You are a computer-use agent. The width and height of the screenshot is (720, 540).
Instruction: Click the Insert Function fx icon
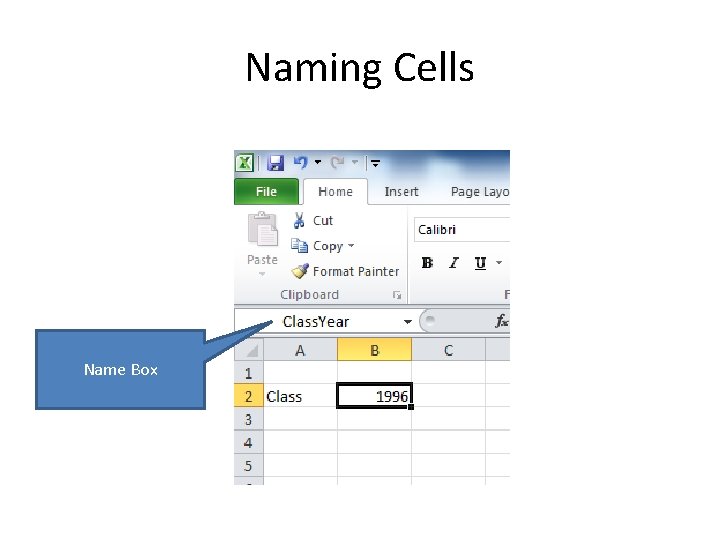(501, 321)
